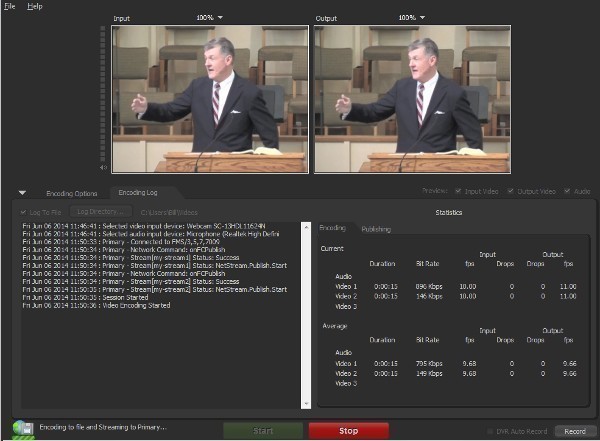
Task: Open the Output zoom 100% dropdown
Action: (412, 18)
